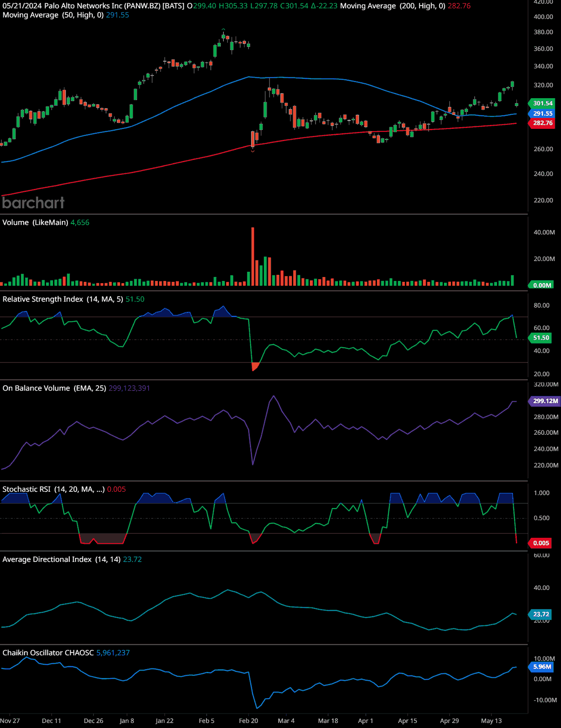Click the 40.00M volume axis label
Viewport: 561px width, 728px height.
click(544, 232)
